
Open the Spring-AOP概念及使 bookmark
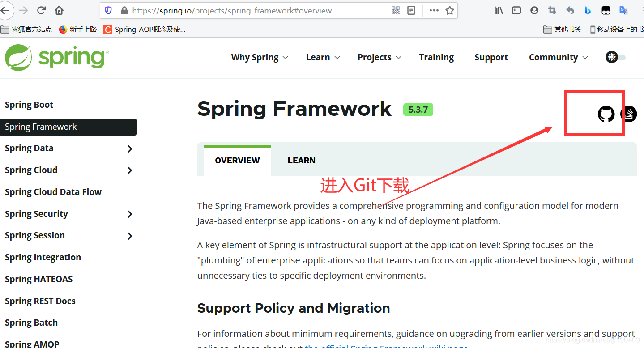pos(145,30)
